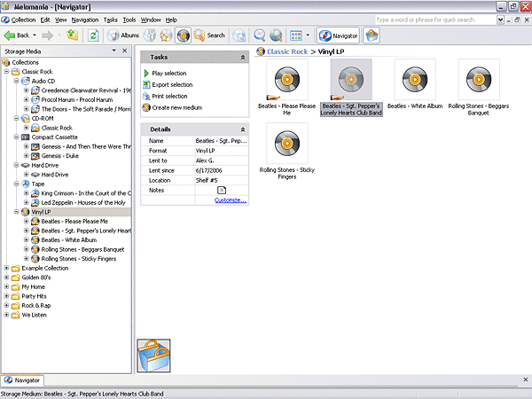Screen dimensions: 532x399
Task: Click Hard Drive drive icon under Hard Drive
Action: pyautogui.click(x=35, y=175)
